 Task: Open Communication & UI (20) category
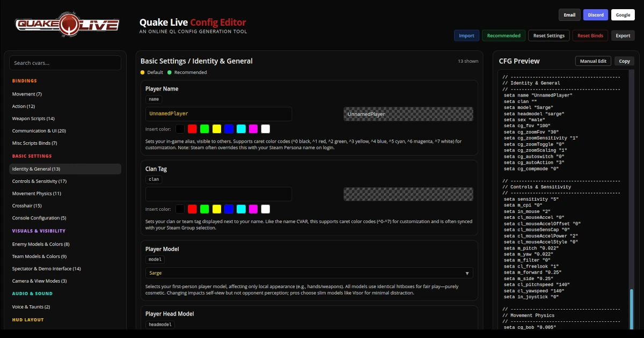pyautogui.click(x=65, y=131)
